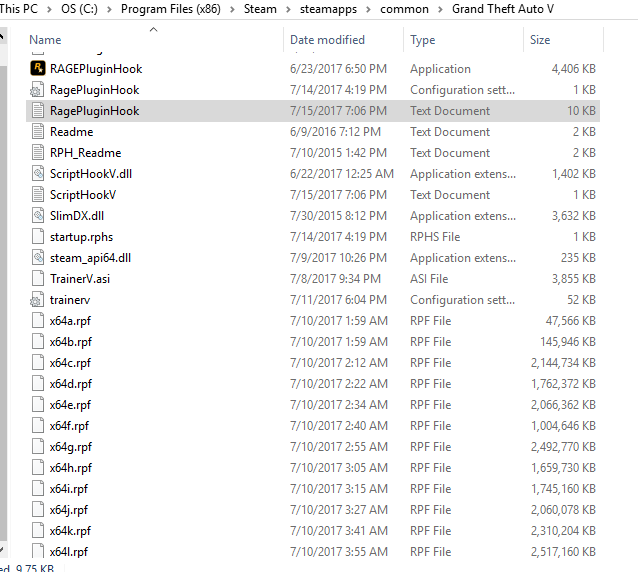Navigate to This PC in address bar
The image size is (638, 572).
19,9
